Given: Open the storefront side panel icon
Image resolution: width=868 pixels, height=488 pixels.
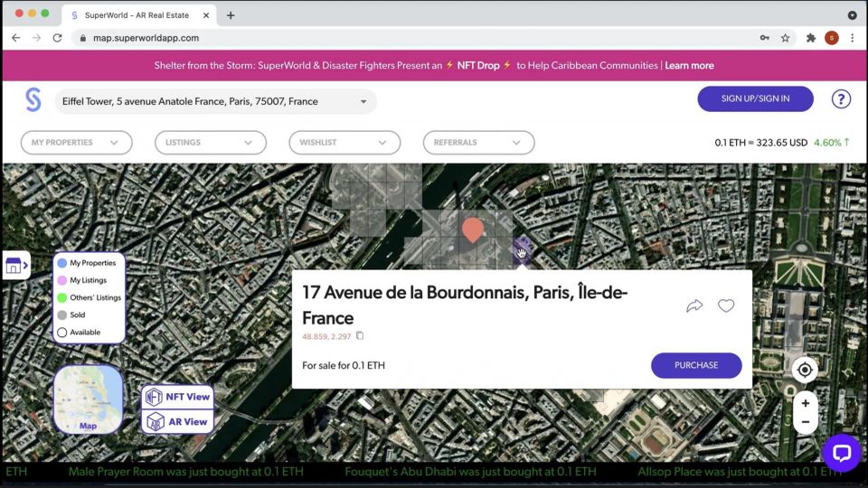Looking at the screenshot, I should pyautogui.click(x=16, y=266).
